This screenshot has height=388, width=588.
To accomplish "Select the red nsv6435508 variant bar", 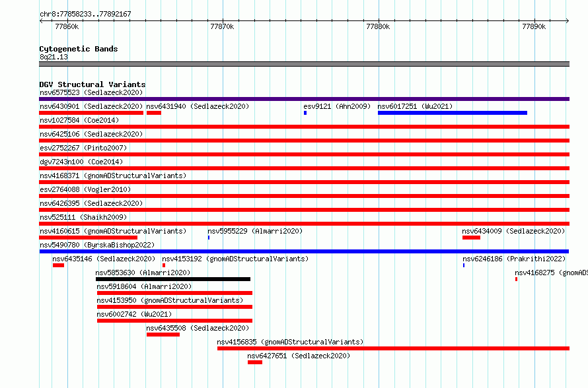I will (x=163, y=335).
